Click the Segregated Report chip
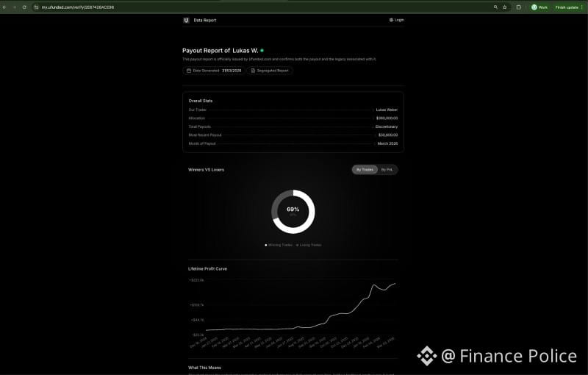 coord(270,71)
